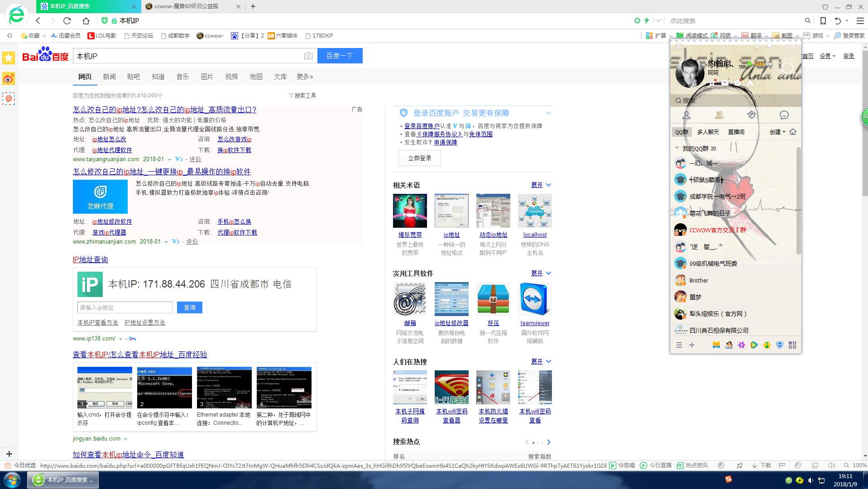Open the QQ app grid icon
This screenshot has width=868, height=489.
[x=793, y=345]
